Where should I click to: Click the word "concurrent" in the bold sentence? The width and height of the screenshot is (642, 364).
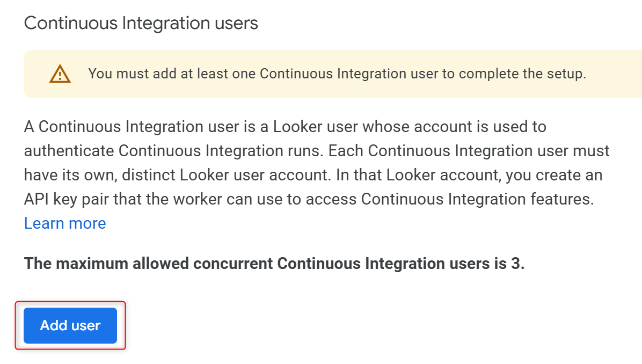pos(232,263)
